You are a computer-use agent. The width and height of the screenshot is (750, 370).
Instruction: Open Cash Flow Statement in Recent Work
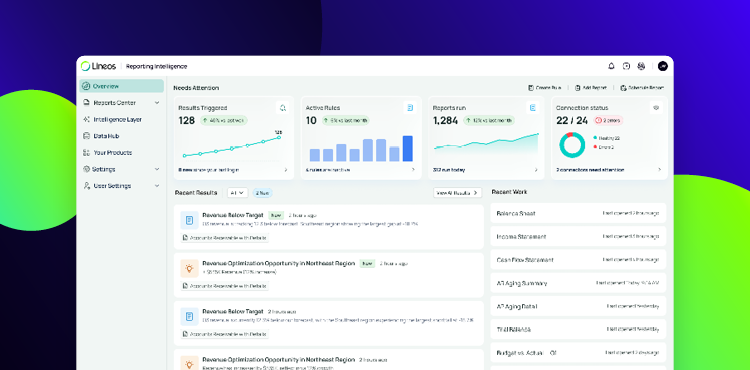[578, 260]
